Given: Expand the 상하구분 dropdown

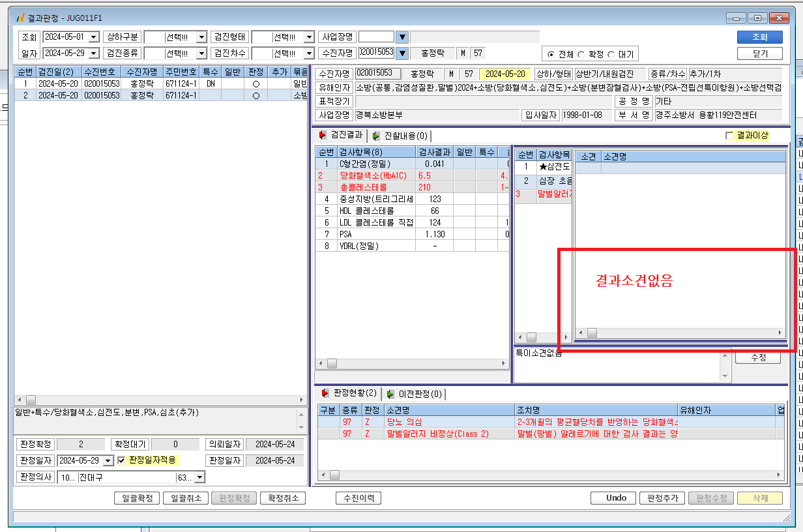Looking at the screenshot, I should point(201,37).
